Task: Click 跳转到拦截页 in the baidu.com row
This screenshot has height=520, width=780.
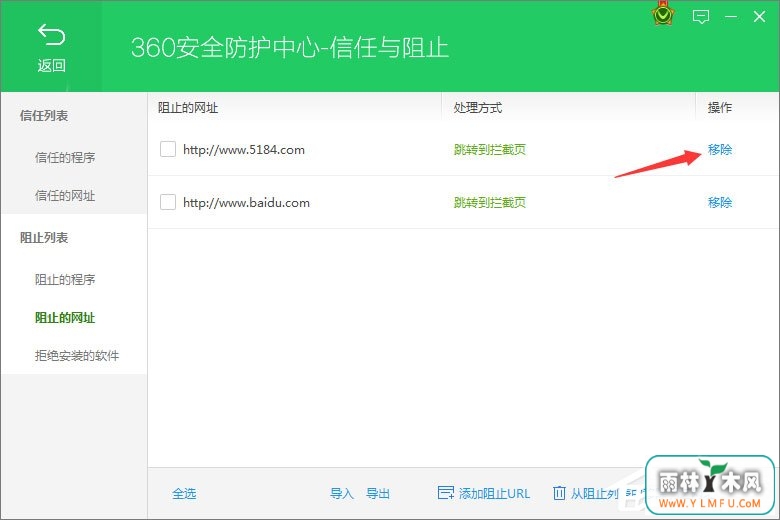Action: [x=489, y=203]
